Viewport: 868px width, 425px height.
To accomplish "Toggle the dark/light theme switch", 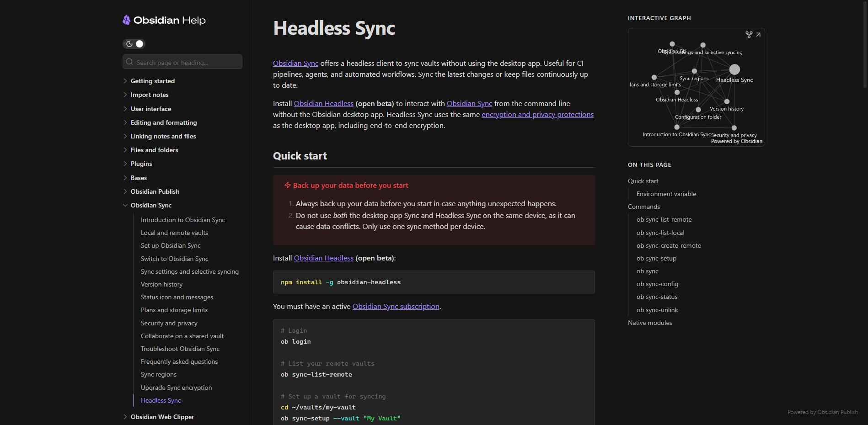I will point(134,44).
